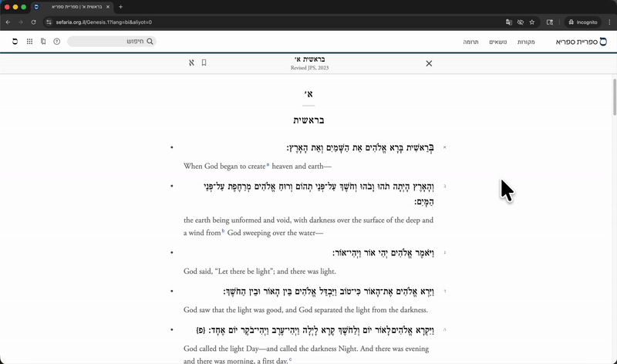Close the reader panel with the X
Image resolution: width=617 pixels, height=364 pixels.
429,63
